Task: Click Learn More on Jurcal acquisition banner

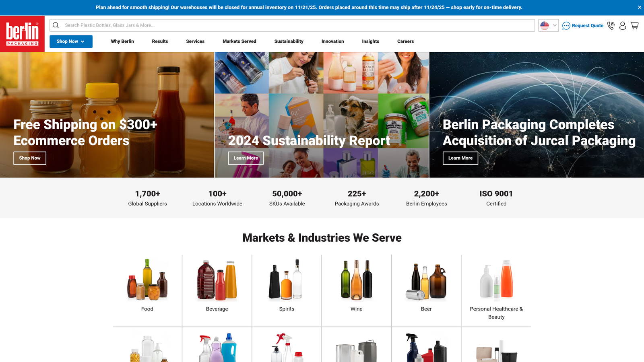Action: tap(460, 158)
